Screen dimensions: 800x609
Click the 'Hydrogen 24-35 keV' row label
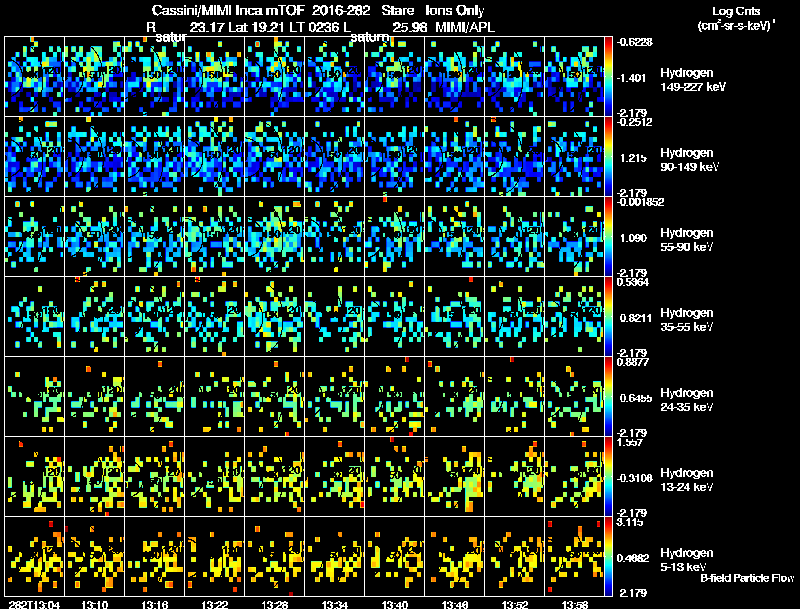click(687, 400)
